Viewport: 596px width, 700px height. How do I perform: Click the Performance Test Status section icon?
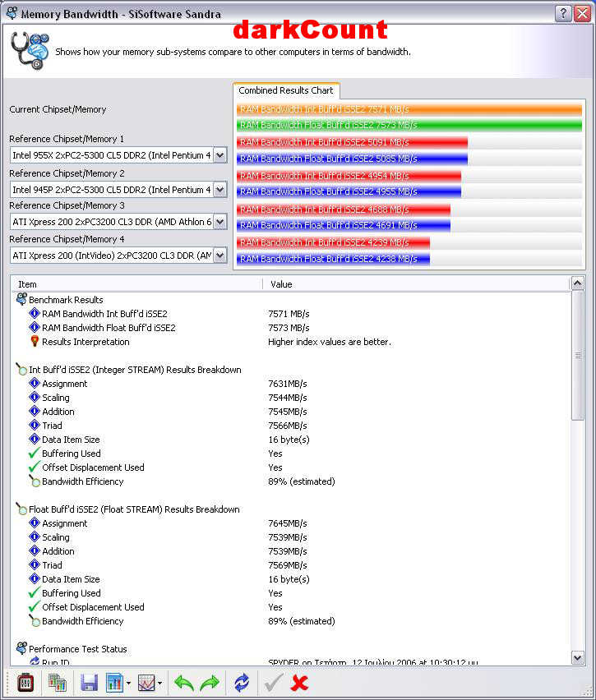21,647
